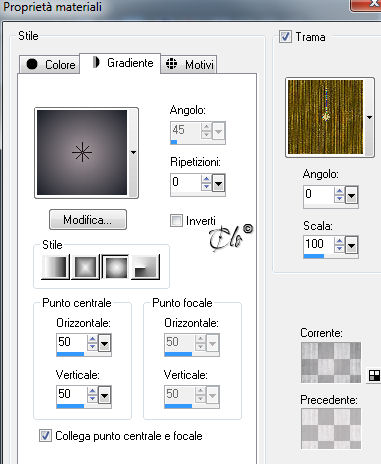Open the texture pattern dropdown arrow

369,117
